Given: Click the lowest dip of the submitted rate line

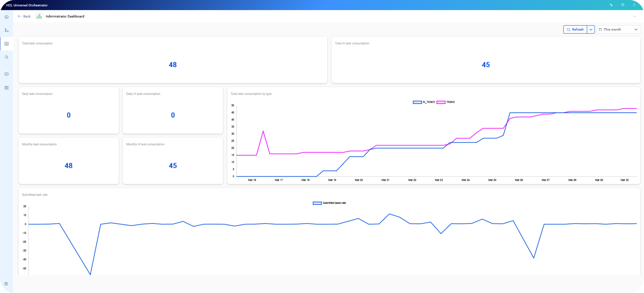Looking at the screenshot, I should point(90,274).
